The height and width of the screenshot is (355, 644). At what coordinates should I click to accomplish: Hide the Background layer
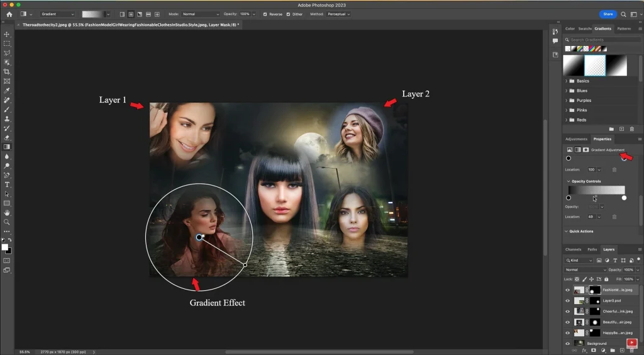(568, 344)
